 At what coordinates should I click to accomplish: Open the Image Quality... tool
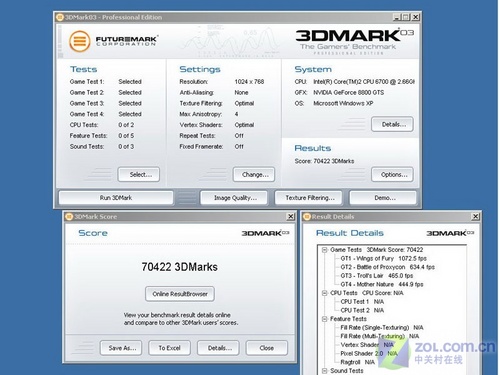click(234, 198)
